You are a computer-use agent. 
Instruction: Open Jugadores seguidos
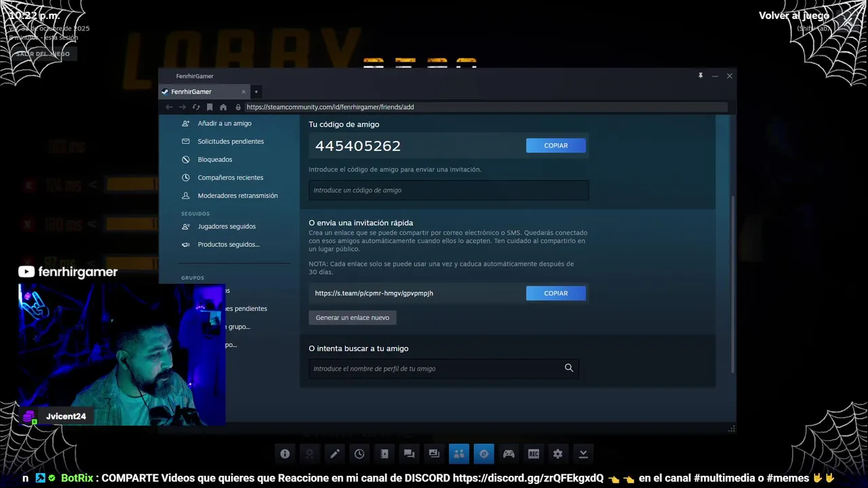click(x=226, y=226)
